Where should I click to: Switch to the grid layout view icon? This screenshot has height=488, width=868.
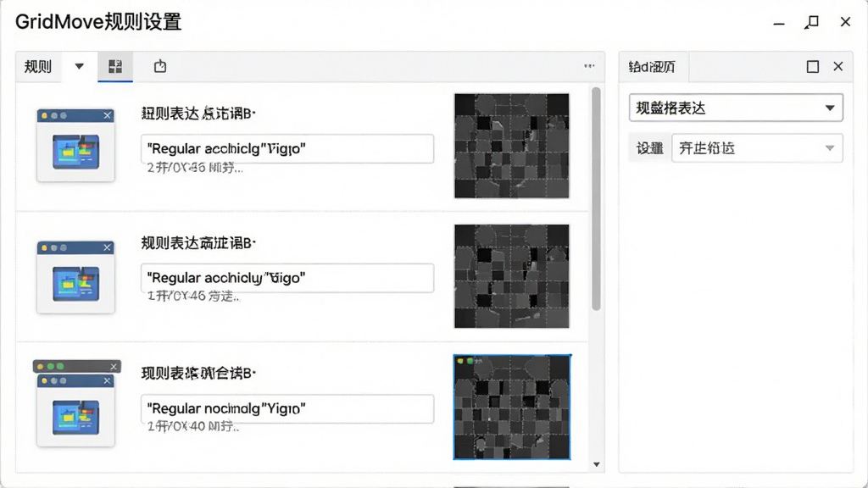pos(115,67)
